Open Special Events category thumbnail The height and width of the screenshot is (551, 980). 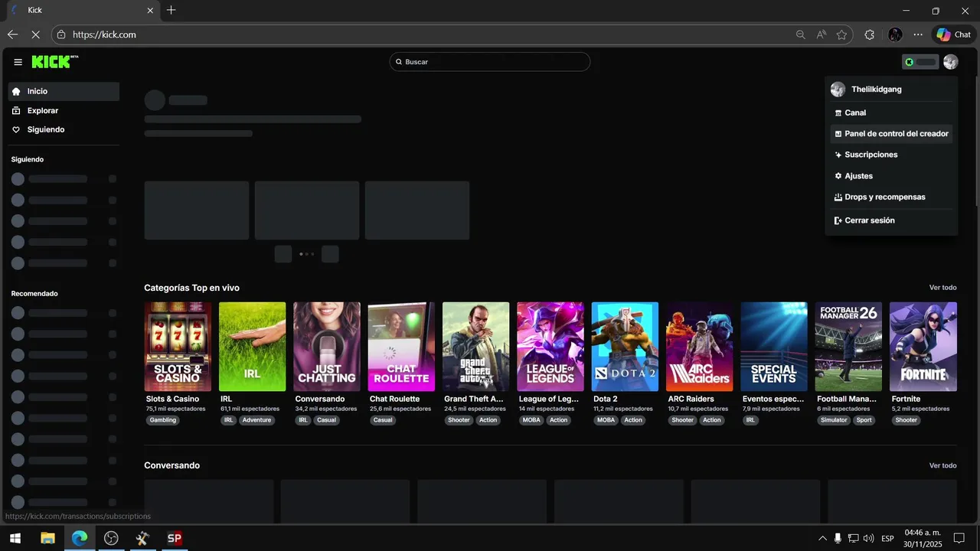(774, 347)
